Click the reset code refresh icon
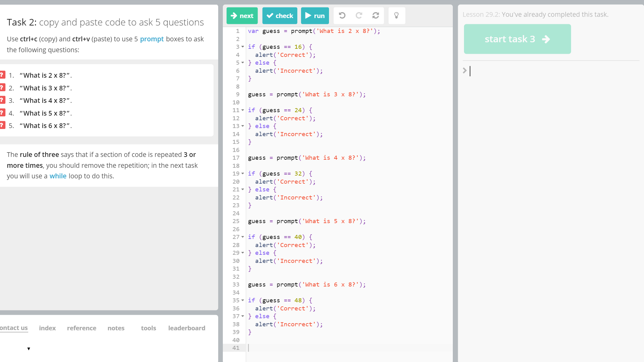 [x=376, y=16]
